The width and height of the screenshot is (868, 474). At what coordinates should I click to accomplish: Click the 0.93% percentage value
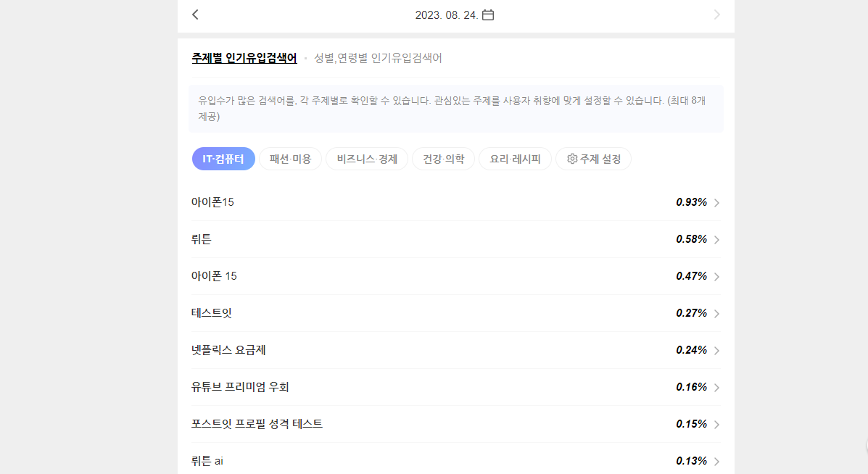(x=691, y=202)
